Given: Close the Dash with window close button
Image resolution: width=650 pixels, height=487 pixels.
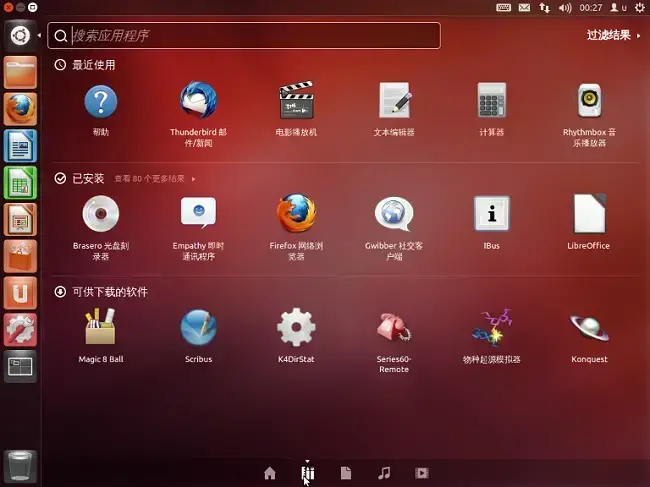Looking at the screenshot, I should point(8,7).
